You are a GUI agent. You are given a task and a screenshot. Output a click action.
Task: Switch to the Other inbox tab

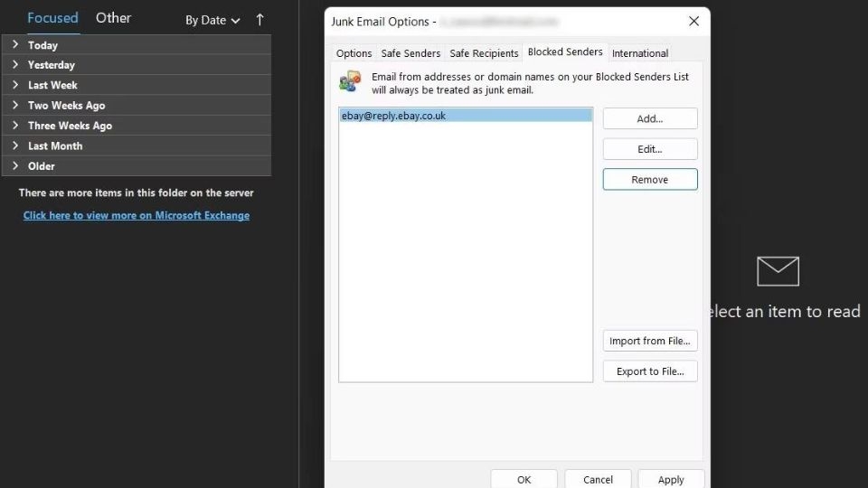coord(114,18)
